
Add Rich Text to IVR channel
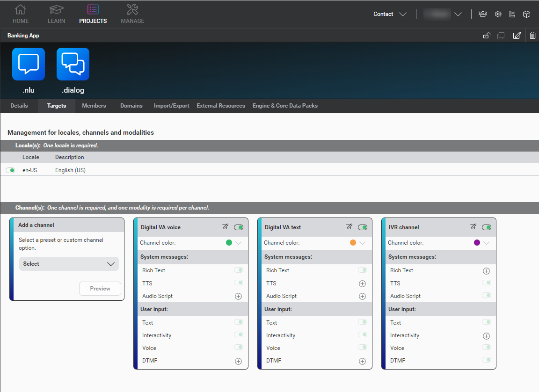pyautogui.click(x=486, y=271)
